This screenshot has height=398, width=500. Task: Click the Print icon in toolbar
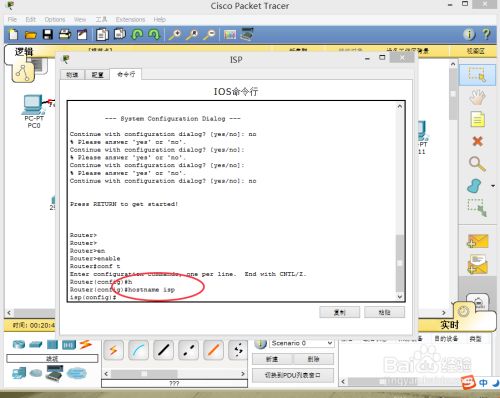coord(65,34)
